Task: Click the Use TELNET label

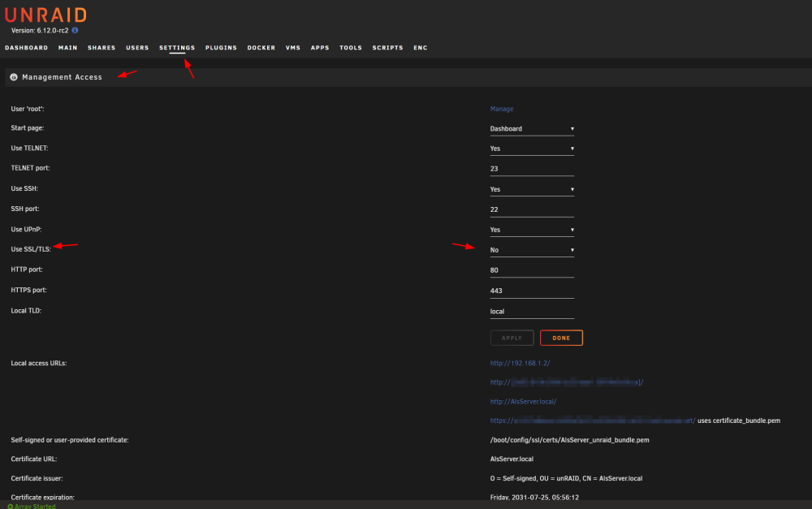Action: click(x=29, y=148)
